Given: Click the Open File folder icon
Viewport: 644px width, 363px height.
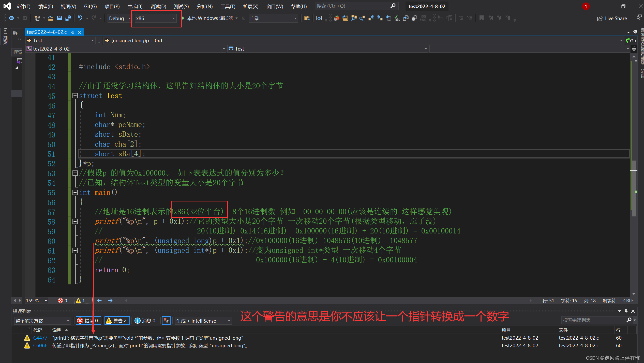Looking at the screenshot, I should [x=51, y=18].
